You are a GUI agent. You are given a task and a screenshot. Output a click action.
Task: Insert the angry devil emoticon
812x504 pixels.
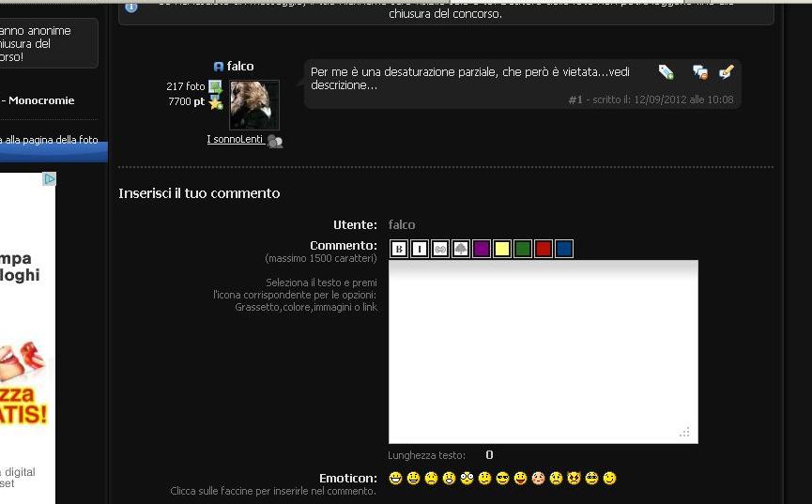tap(574, 479)
